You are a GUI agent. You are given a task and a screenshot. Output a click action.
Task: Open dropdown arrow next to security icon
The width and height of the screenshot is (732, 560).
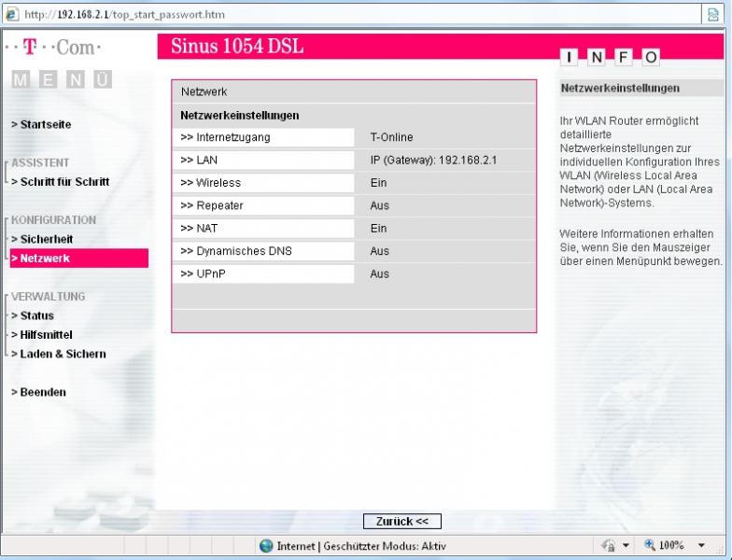(x=626, y=545)
